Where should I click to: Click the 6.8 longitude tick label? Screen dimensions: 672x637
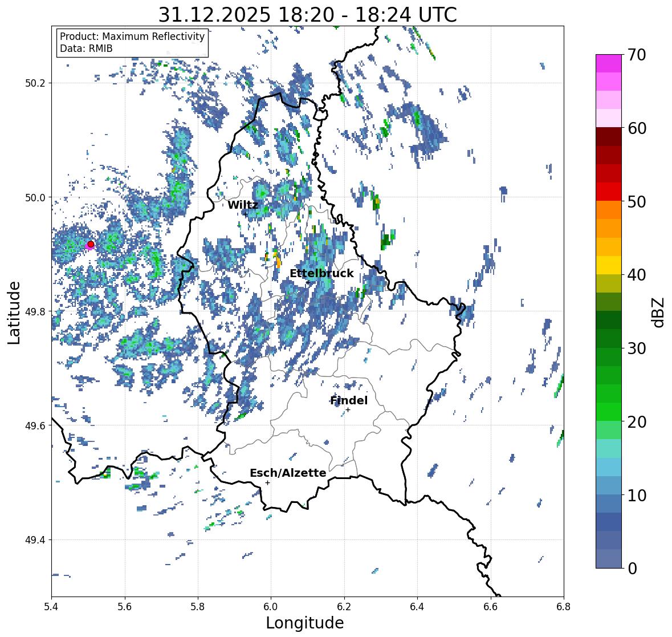click(x=564, y=607)
